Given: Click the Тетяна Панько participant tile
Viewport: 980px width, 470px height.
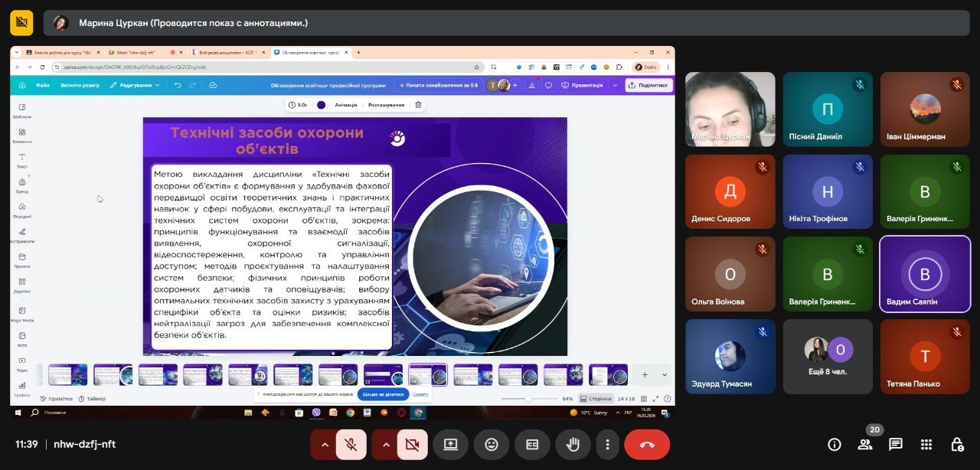Looking at the screenshot, I should coord(925,356).
